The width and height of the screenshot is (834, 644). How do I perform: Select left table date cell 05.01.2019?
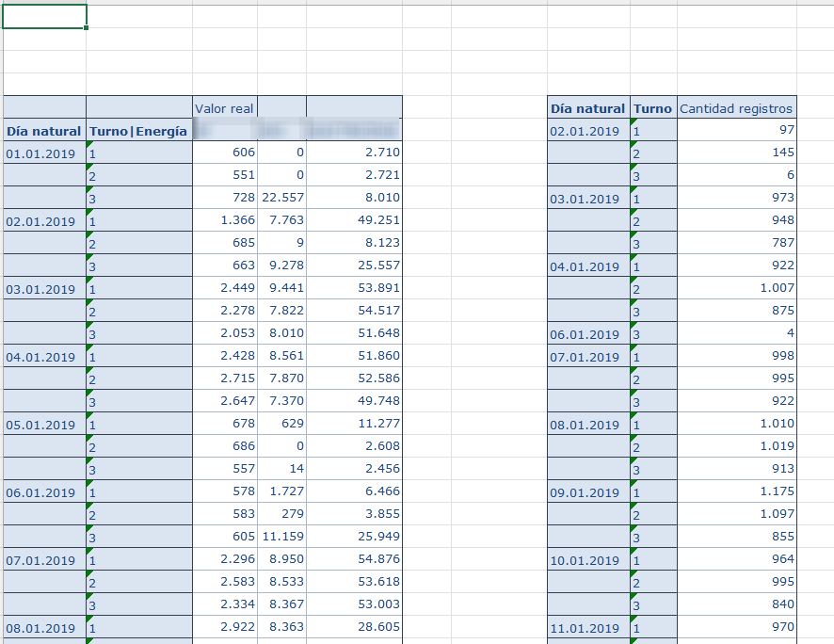point(44,425)
